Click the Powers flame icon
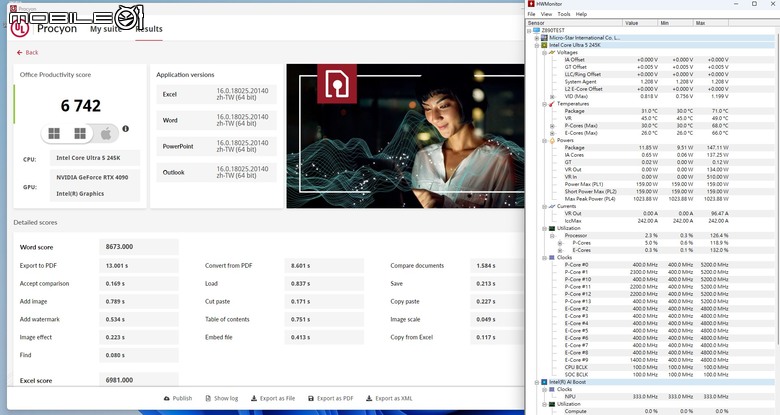Screen dimensions: 780x415 [552, 140]
